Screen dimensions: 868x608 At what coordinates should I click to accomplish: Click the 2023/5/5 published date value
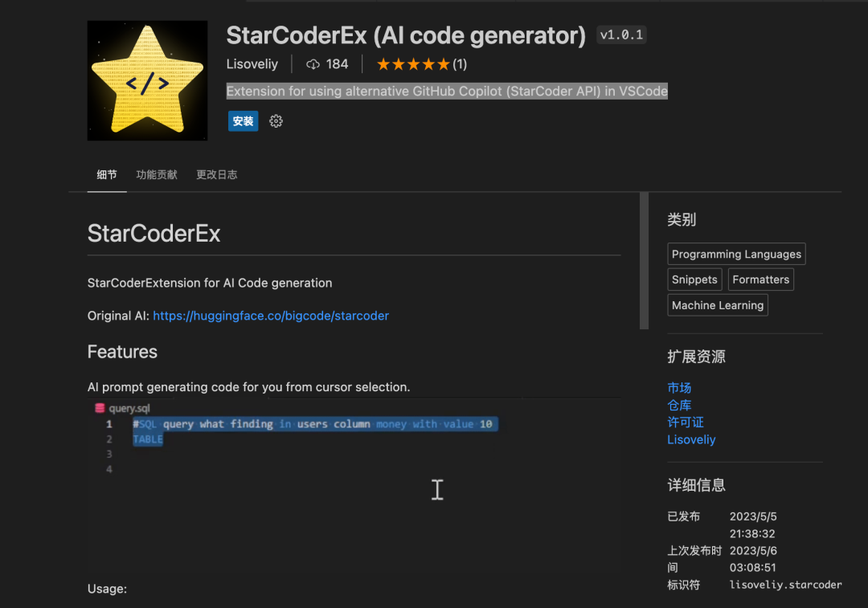coord(753,516)
